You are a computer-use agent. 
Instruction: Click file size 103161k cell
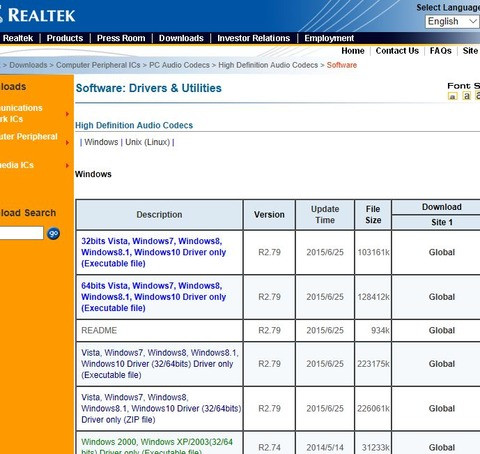[373, 252]
